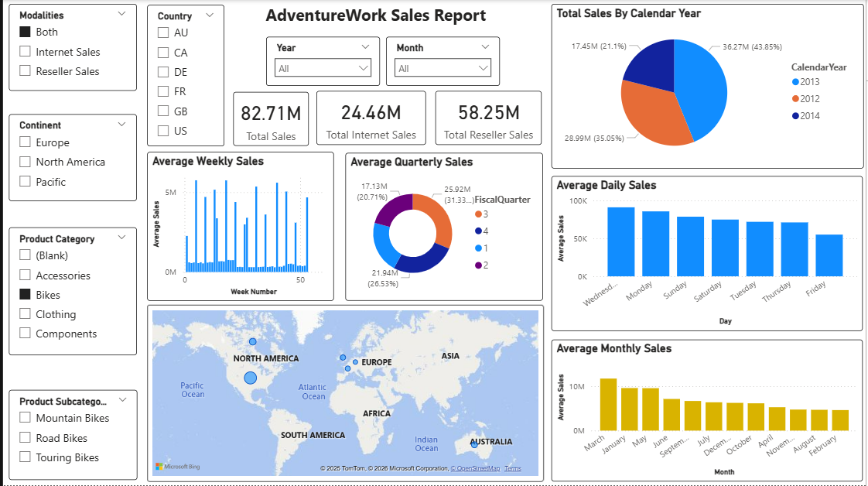Select quarter 1 in FiscalQuarter legend
The height and width of the screenshot is (486, 868).
482,248
